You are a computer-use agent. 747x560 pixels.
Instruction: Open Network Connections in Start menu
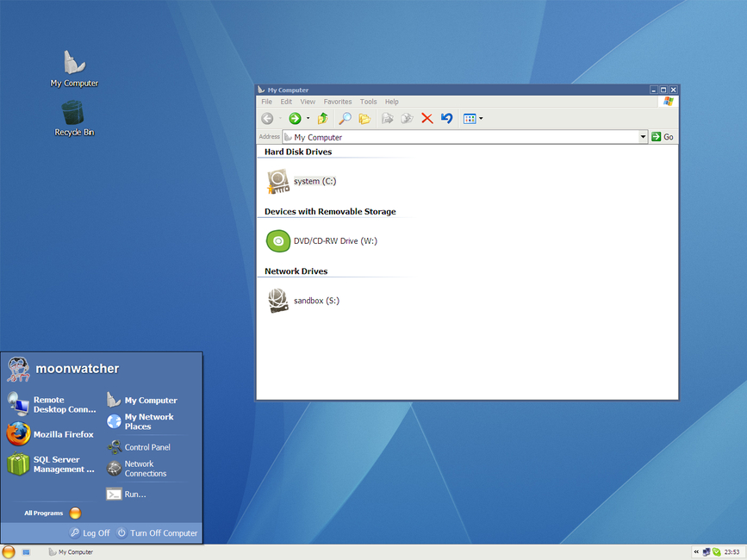pyautogui.click(x=137, y=469)
